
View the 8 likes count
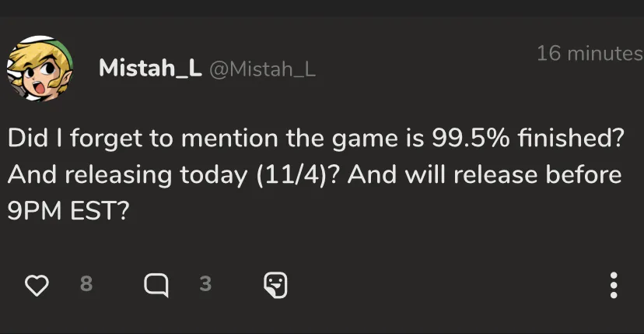[x=86, y=284]
